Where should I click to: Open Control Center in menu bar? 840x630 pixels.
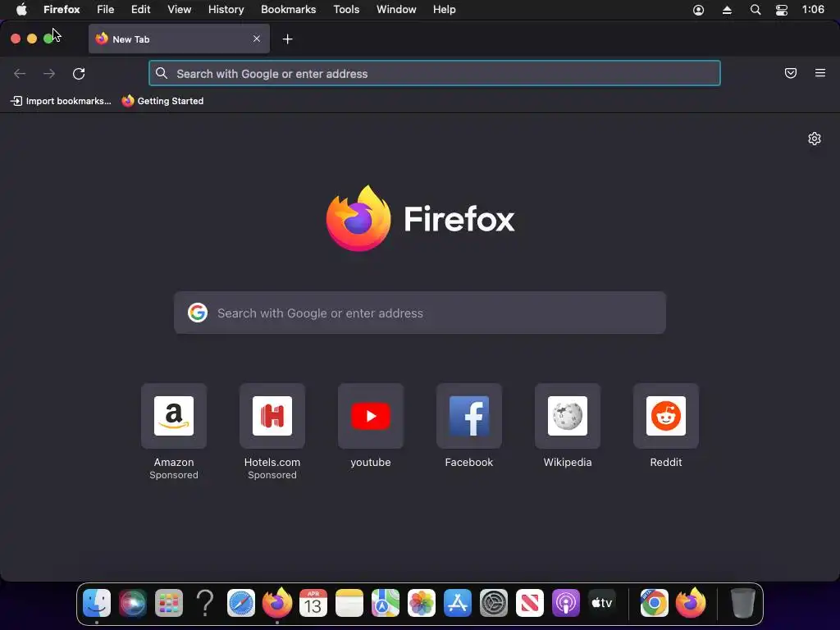click(x=782, y=10)
